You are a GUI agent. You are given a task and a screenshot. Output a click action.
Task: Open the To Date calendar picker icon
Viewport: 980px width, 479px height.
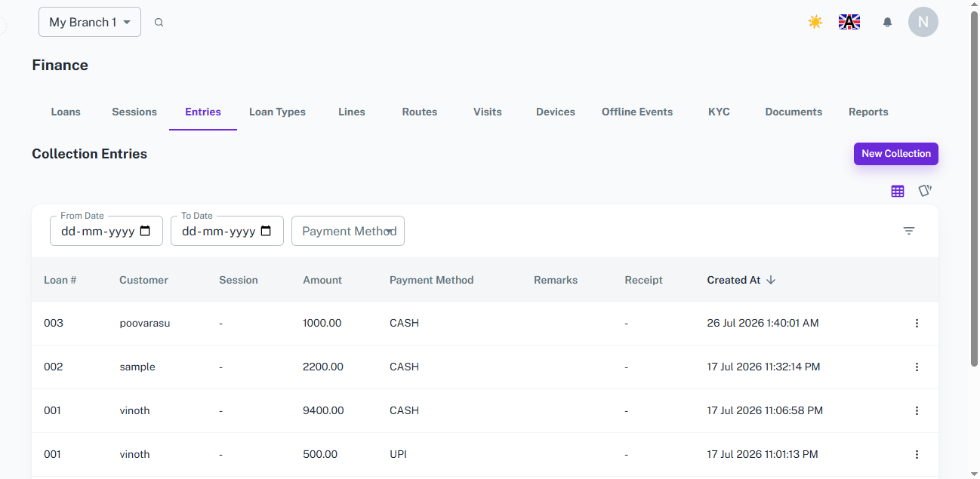click(266, 231)
